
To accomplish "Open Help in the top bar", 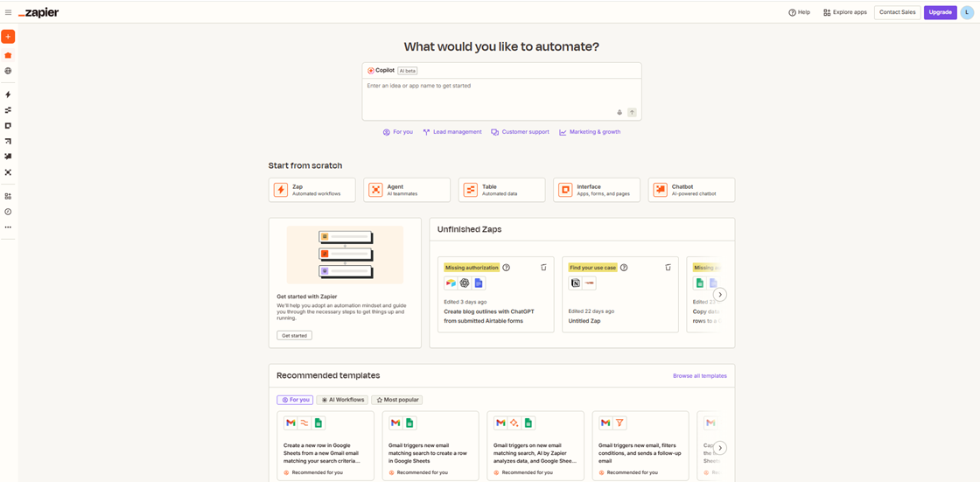I will 800,12.
